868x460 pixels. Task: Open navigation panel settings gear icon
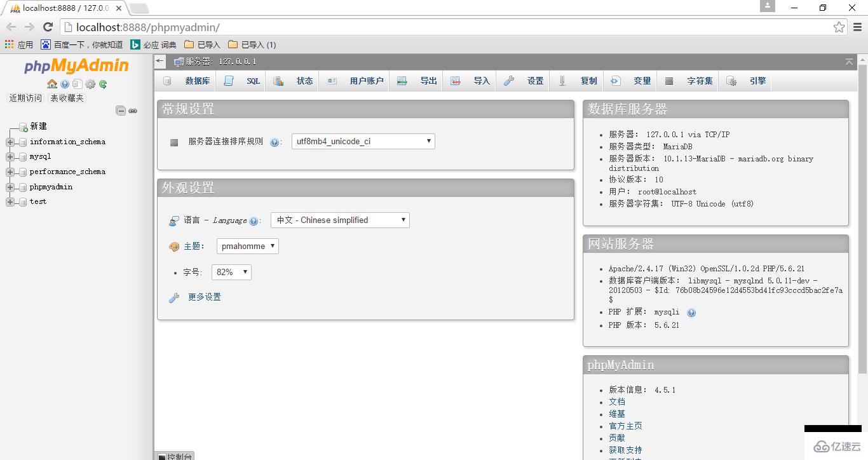pyautogui.click(x=90, y=84)
